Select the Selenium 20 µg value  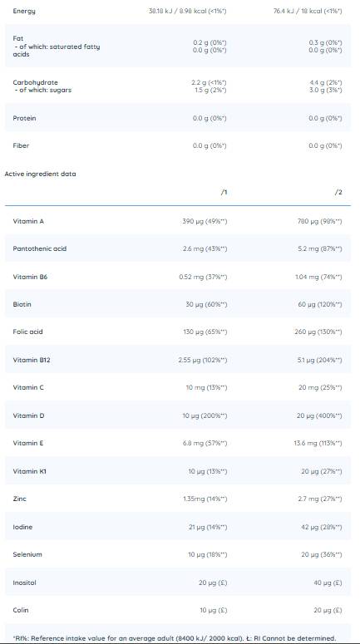click(x=322, y=555)
